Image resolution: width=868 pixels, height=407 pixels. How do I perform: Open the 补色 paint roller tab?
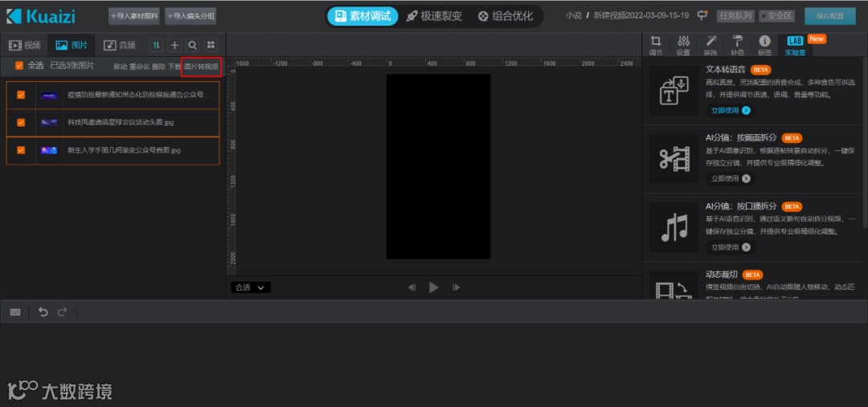pos(737,45)
